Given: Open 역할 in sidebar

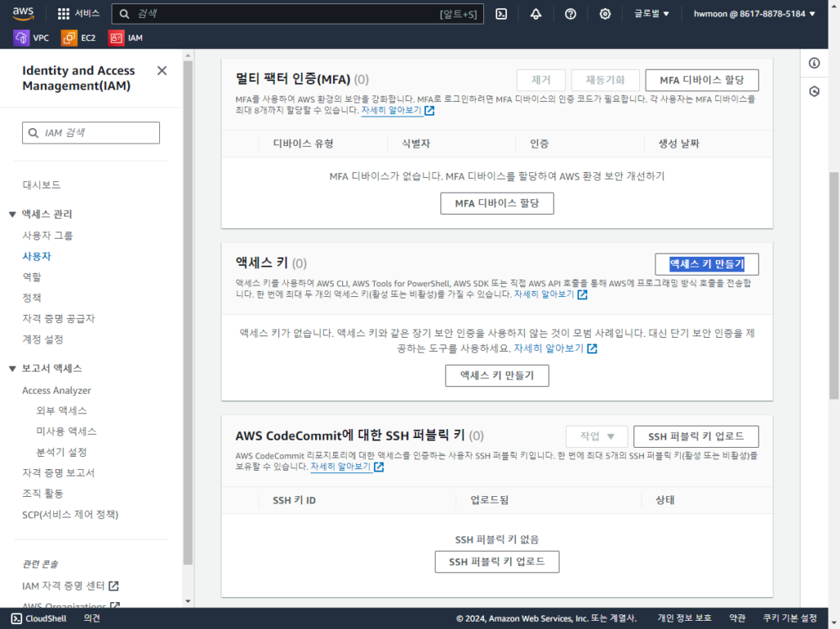Looking at the screenshot, I should pyautogui.click(x=32, y=277).
